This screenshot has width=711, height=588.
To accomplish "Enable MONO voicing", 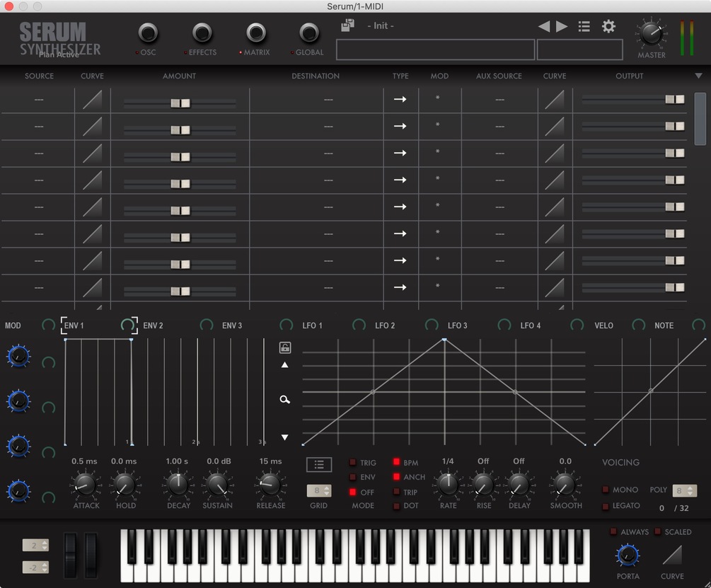I will click(606, 490).
